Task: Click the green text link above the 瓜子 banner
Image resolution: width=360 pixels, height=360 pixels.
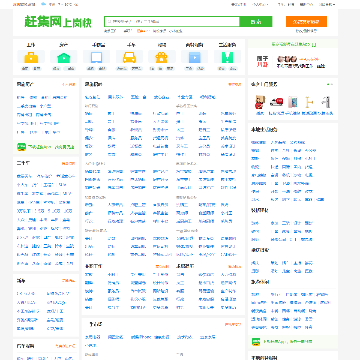Action: [293, 44]
